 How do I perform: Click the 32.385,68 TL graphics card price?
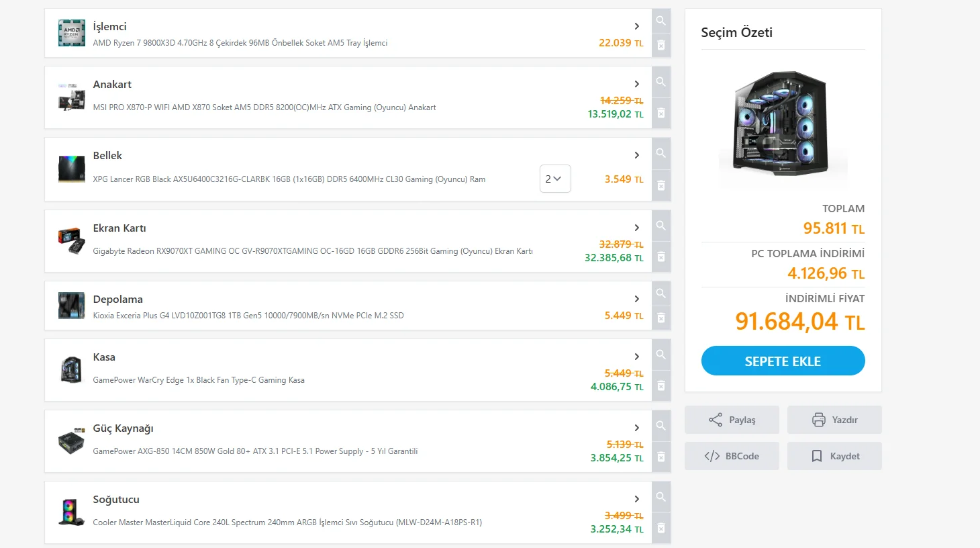[x=614, y=258]
